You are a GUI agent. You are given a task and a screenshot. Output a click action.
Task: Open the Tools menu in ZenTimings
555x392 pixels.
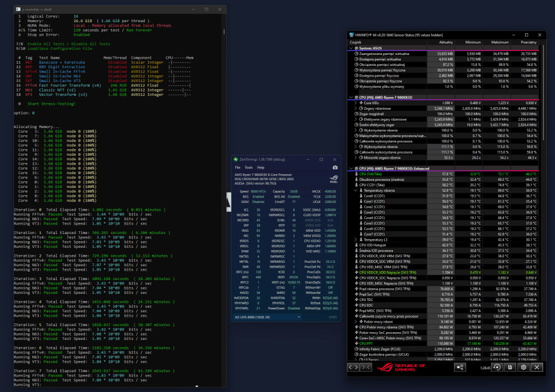(249, 167)
